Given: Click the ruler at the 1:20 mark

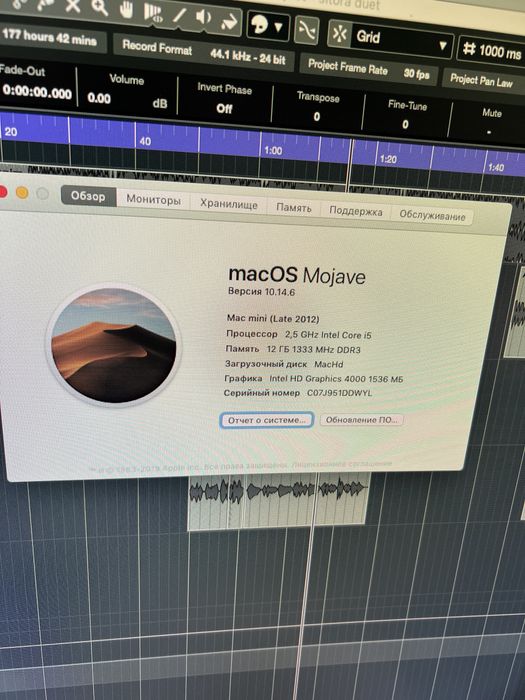Looking at the screenshot, I should point(388,159).
